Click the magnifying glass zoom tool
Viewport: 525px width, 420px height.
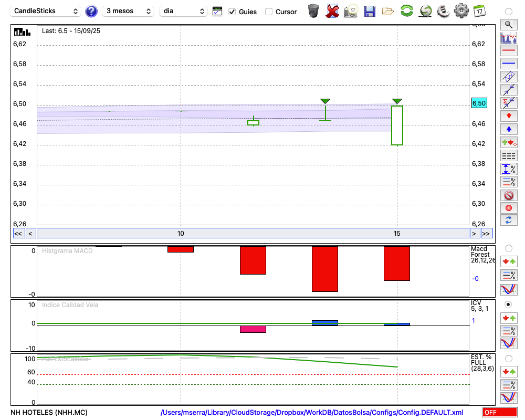(x=509, y=24)
